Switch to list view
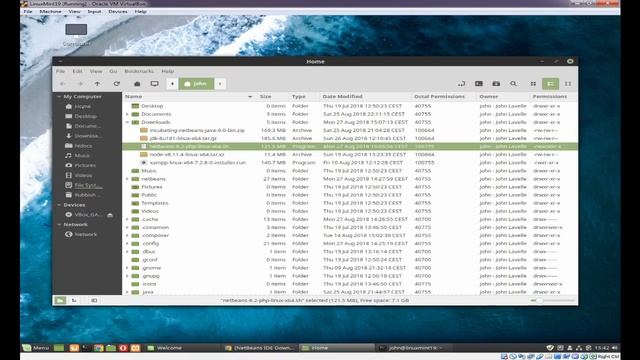 coord(550,84)
